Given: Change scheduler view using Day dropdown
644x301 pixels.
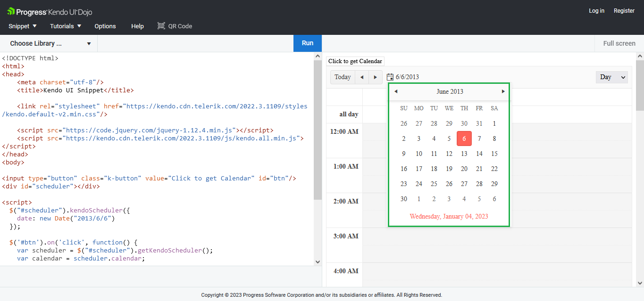Looking at the screenshot, I should point(611,77).
